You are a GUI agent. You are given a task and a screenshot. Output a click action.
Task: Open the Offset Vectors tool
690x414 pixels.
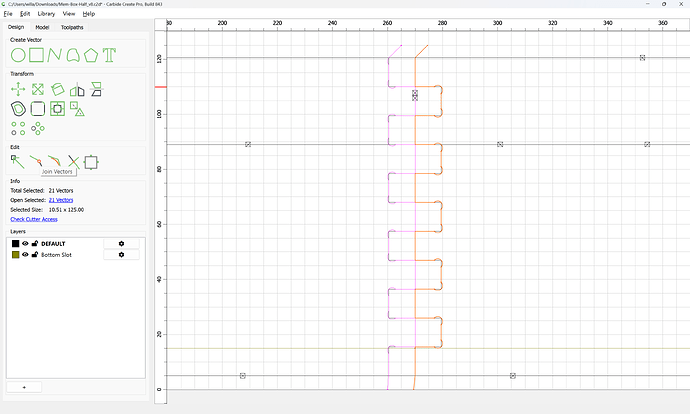[18, 109]
